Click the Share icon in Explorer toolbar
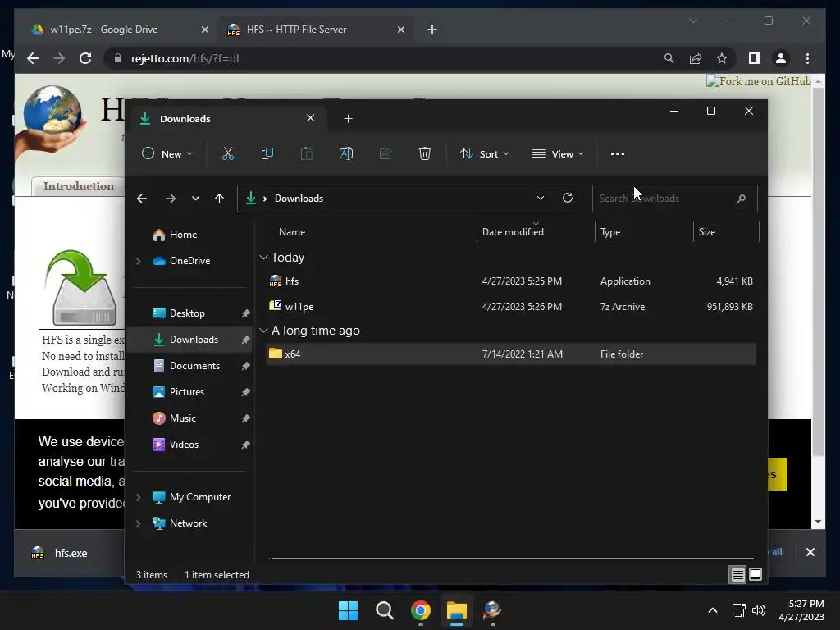 click(x=386, y=153)
